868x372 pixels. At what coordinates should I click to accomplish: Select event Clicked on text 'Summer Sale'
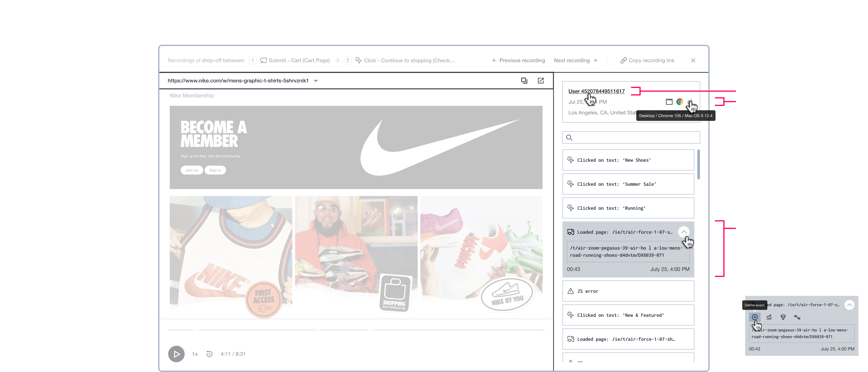click(628, 184)
